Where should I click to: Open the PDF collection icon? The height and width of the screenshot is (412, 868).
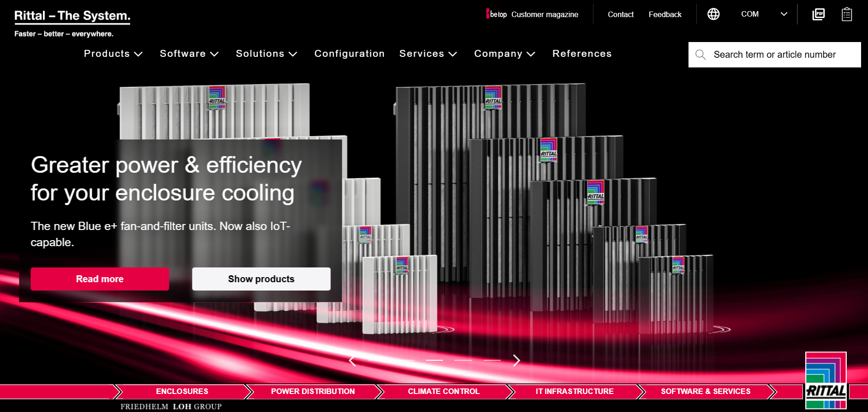pyautogui.click(x=818, y=14)
